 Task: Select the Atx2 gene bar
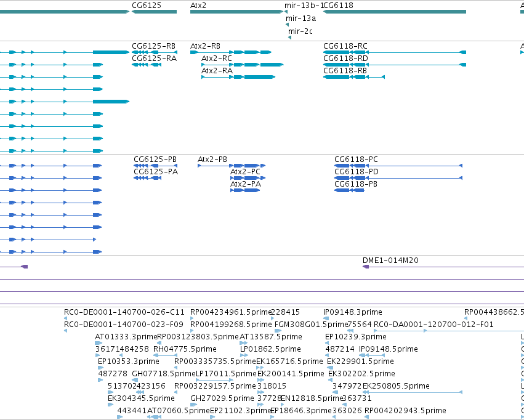click(236, 12)
